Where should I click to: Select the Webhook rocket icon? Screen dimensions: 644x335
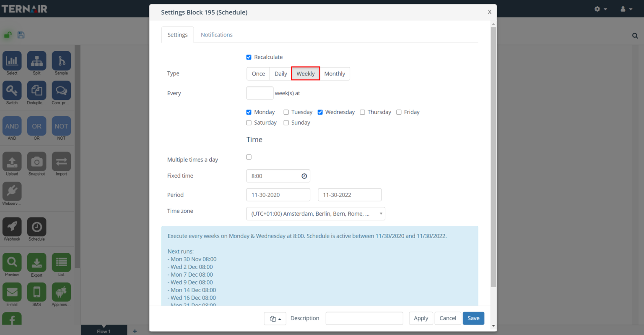[12, 227]
